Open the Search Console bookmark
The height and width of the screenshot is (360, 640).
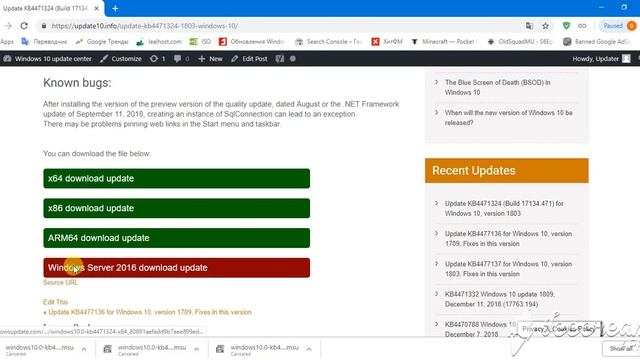[329, 42]
